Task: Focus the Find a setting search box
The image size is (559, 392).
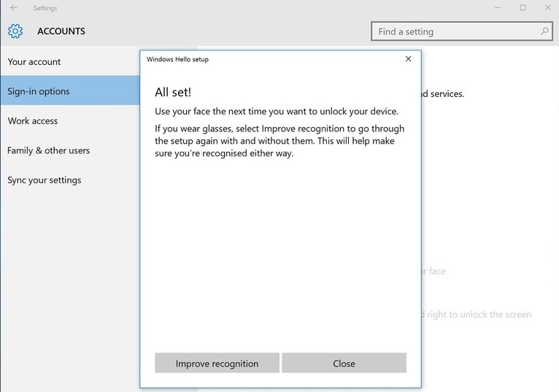Action: pos(462,31)
